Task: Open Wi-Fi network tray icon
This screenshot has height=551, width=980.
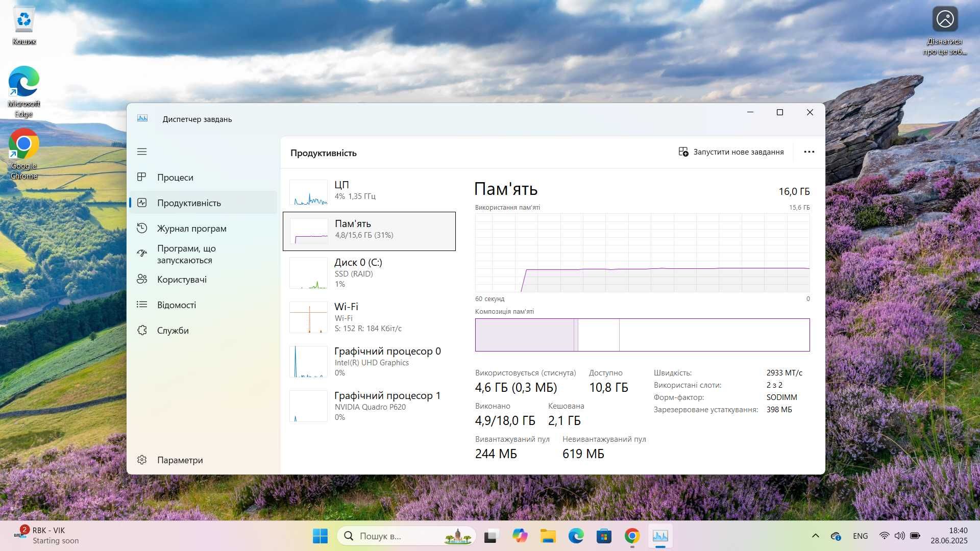Action: (884, 536)
